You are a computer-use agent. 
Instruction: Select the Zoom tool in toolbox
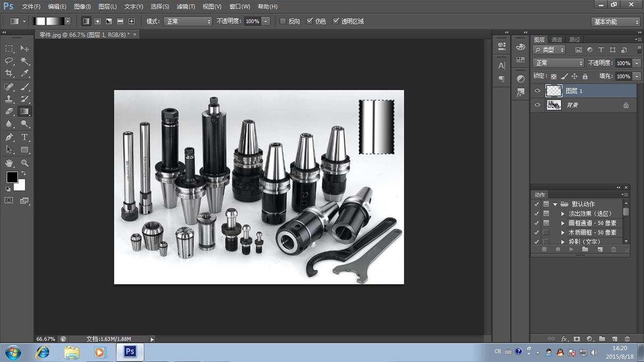pos(25,163)
